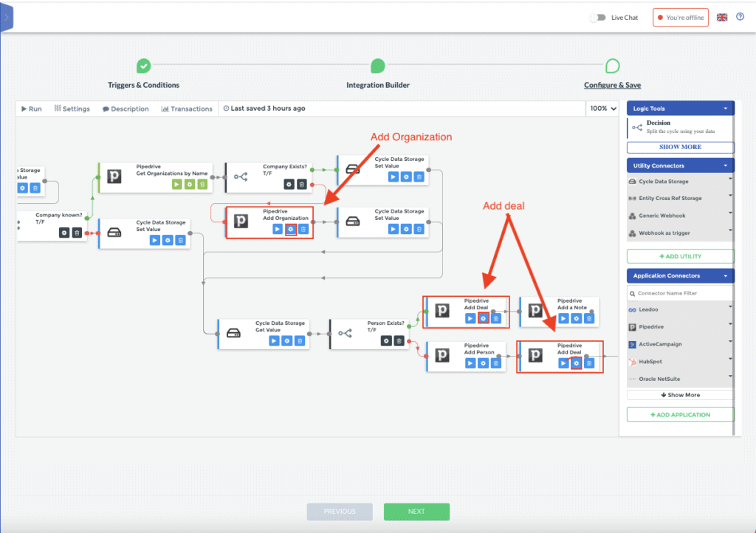Toggle the Live Chat switch

[x=598, y=18]
